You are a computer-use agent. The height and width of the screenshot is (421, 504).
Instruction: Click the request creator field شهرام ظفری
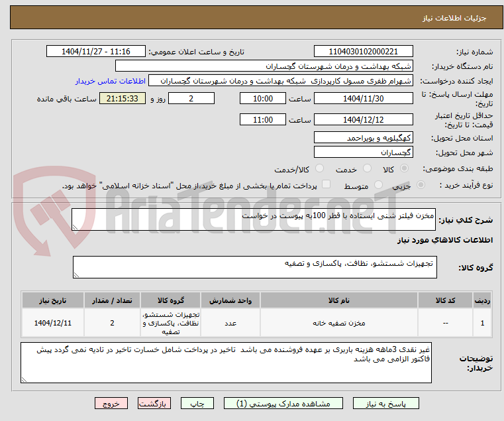281,81
